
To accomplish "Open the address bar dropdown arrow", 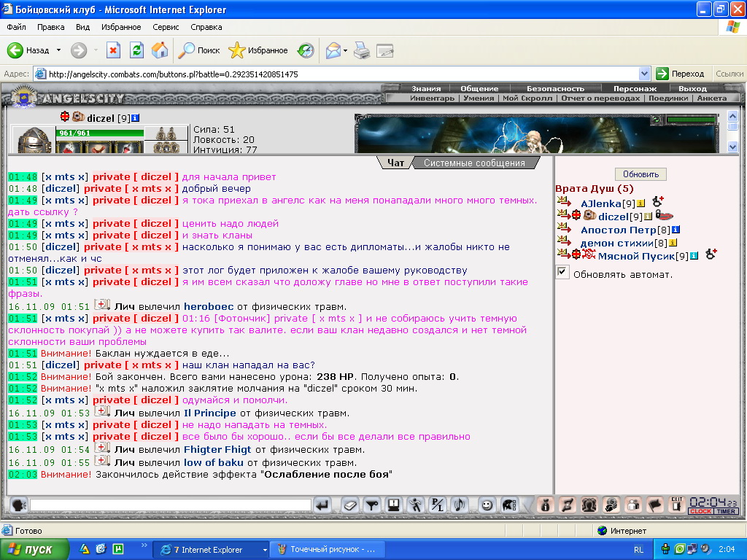I will coord(644,74).
